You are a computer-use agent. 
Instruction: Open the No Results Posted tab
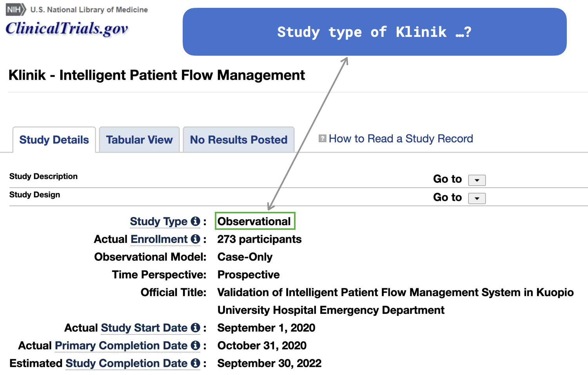(239, 140)
